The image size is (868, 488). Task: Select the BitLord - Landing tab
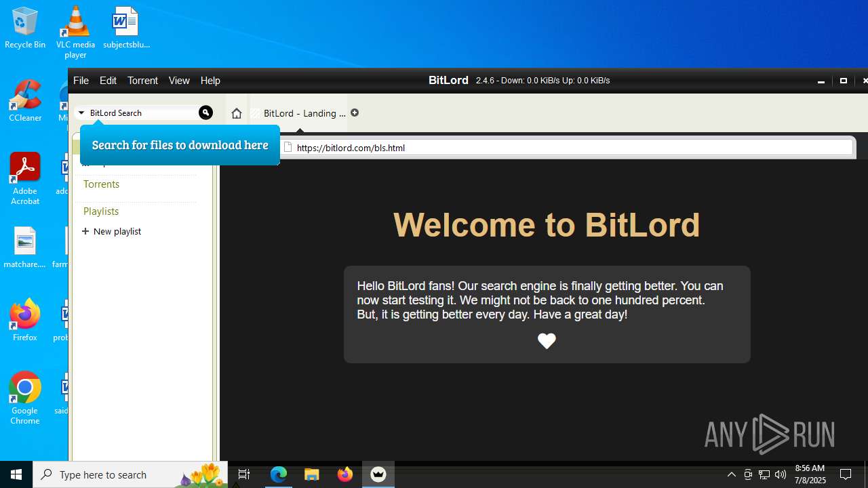298,113
